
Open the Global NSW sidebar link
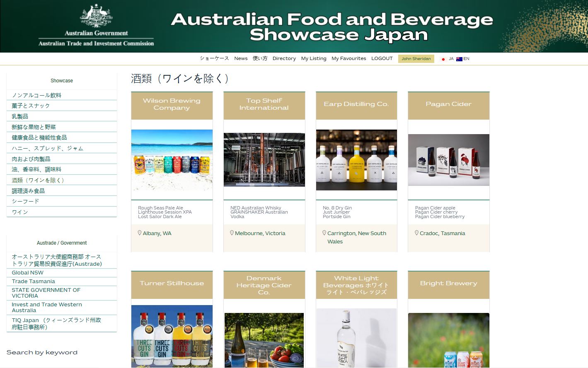click(x=27, y=272)
